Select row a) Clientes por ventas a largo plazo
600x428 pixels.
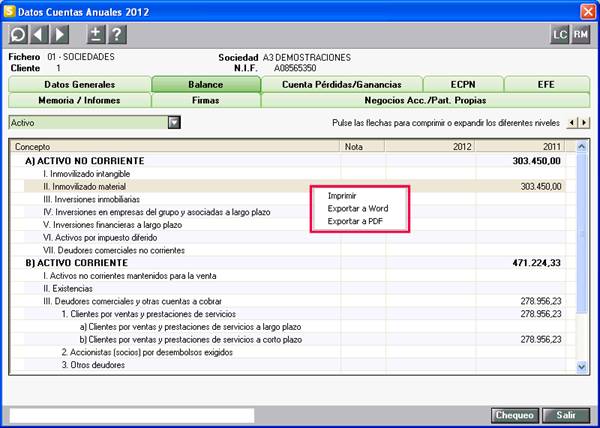point(295,327)
